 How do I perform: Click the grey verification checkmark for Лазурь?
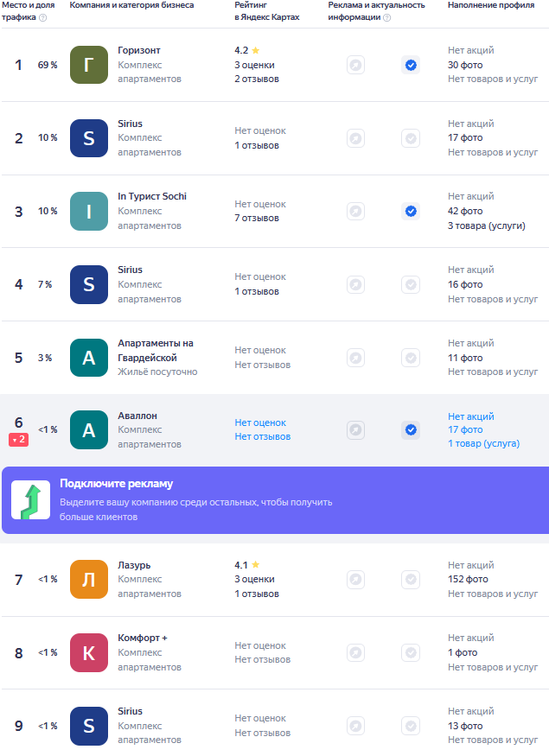point(411,579)
